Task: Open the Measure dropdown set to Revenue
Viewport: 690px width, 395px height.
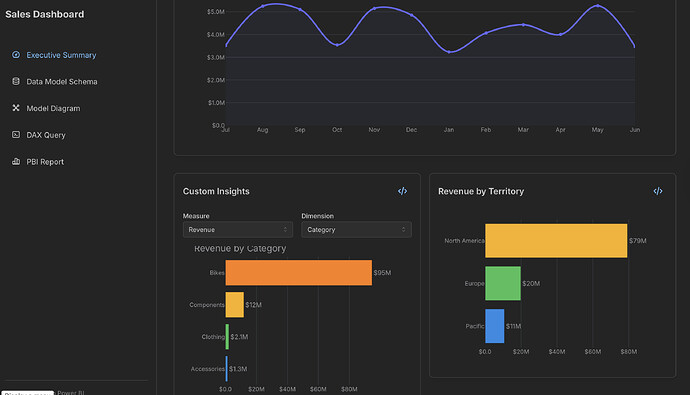Action: 238,230
